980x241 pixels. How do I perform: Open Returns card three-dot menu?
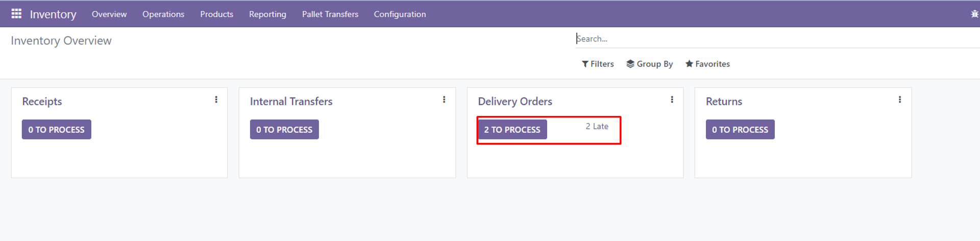tap(900, 100)
